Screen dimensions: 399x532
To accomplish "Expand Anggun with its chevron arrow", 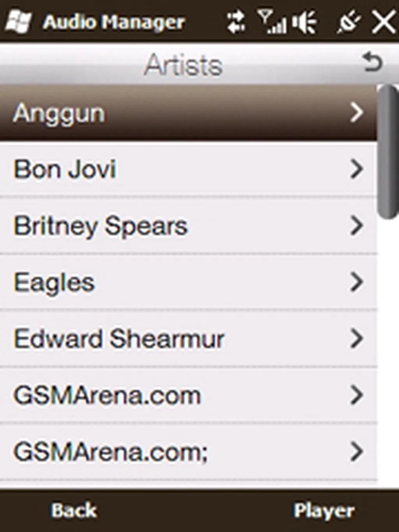I will pos(356,113).
